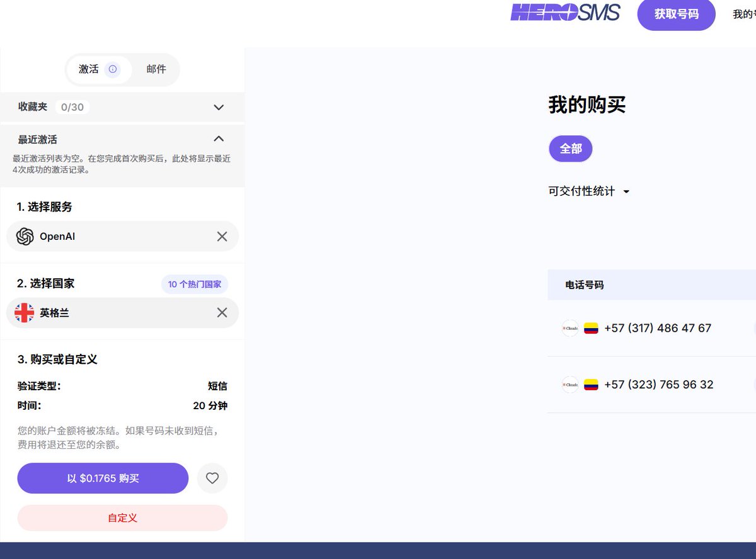Expand the 收藏夹 section
This screenshot has height=559, width=756.
[x=219, y=107]
